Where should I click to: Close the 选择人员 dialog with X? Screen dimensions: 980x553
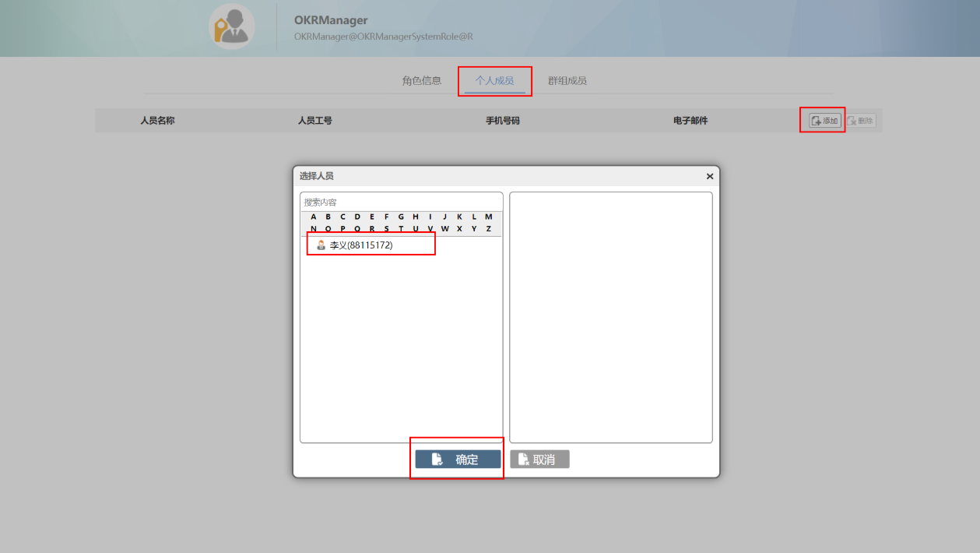709,177
